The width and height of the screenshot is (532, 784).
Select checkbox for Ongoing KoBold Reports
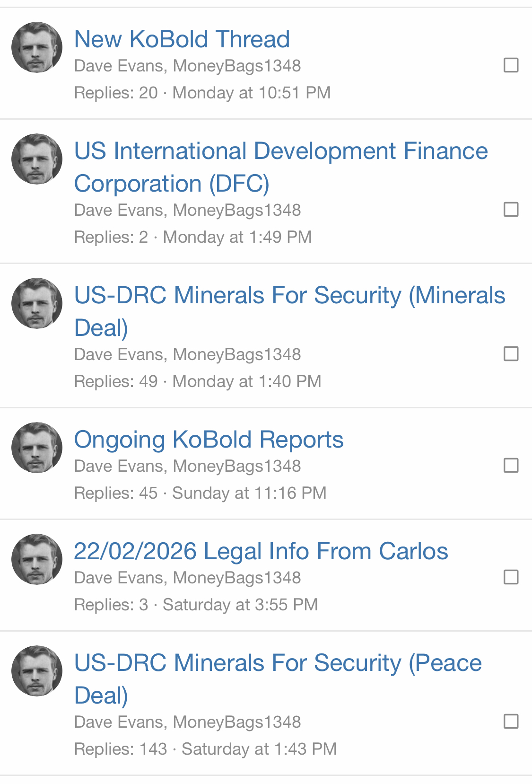click(511, 466)
